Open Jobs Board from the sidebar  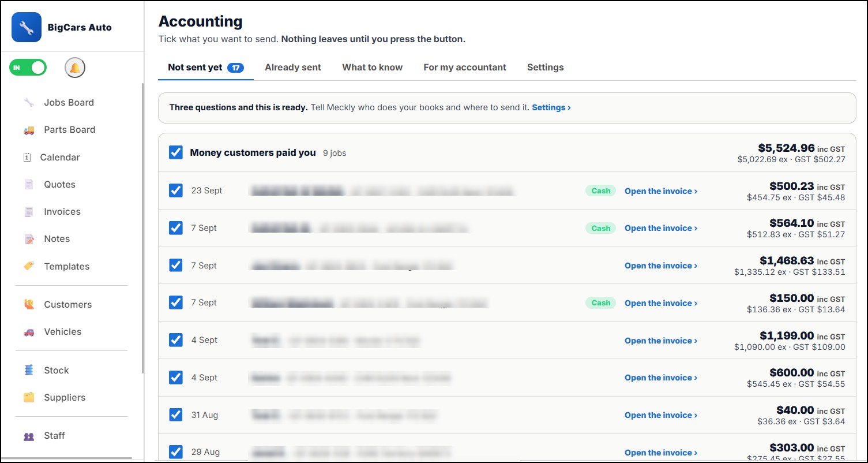(x=69, y=103)
